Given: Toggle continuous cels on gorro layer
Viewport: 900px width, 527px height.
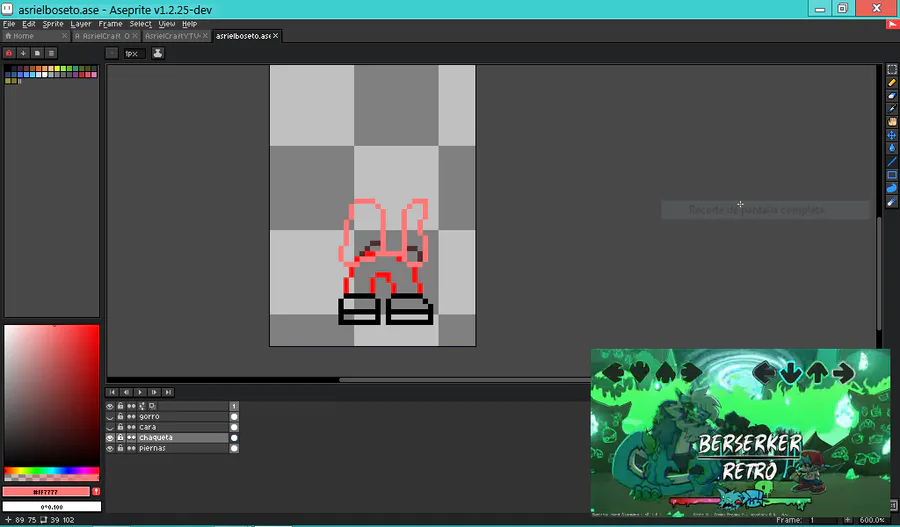Looking at the screenshot, I should coord(131,417).
